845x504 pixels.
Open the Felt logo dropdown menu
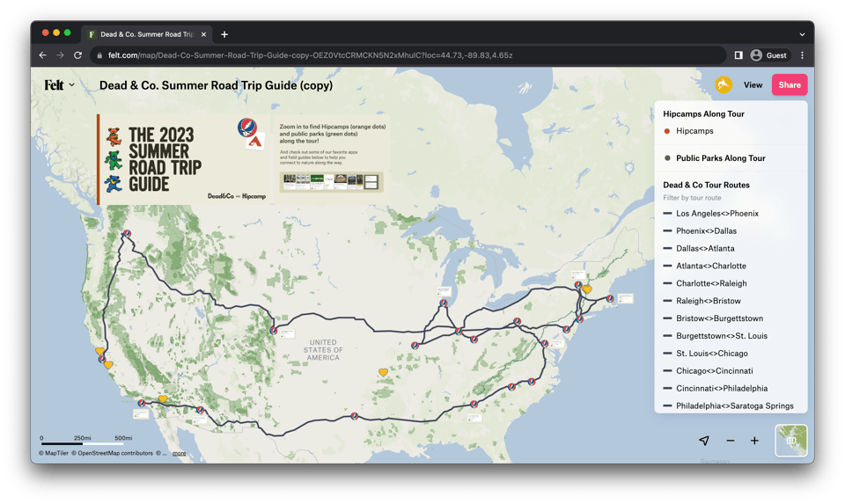59,85
